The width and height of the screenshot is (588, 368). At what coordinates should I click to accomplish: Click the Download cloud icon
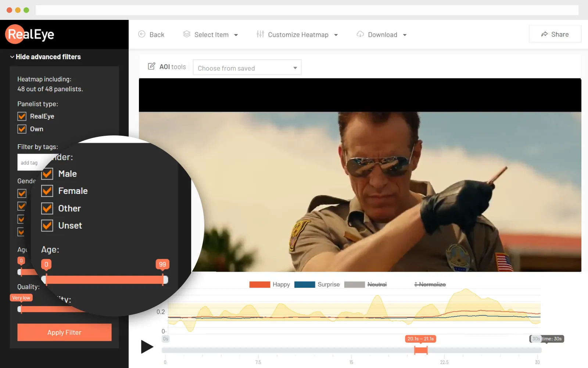click(x=360, y=34)
